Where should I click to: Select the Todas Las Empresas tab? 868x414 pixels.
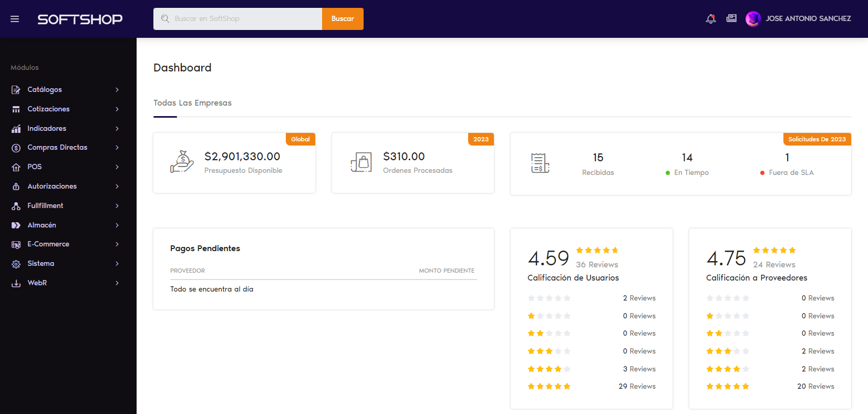[192, 103]
